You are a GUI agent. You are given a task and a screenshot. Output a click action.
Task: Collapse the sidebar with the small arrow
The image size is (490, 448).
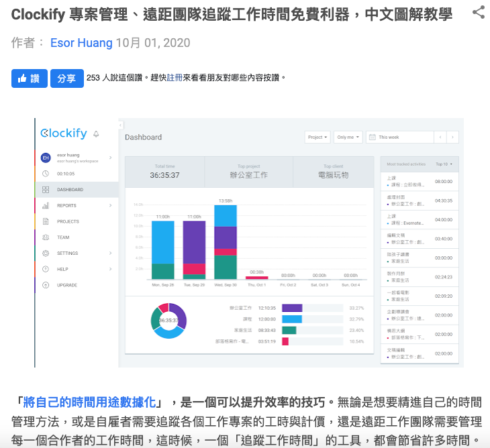pos(121,125)
